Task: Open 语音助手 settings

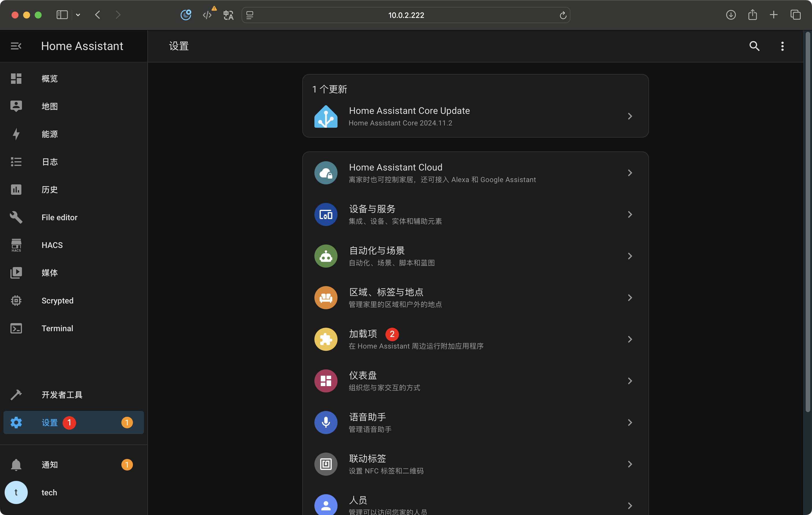Action: click(x=475, y=422)
